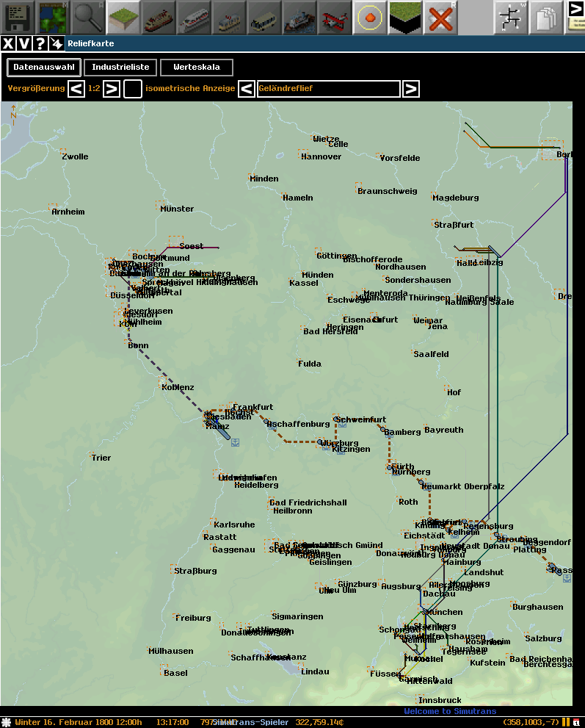Switch to next map mode after Geländerelief
Viewport: 585px width, 728px height.
411,89
